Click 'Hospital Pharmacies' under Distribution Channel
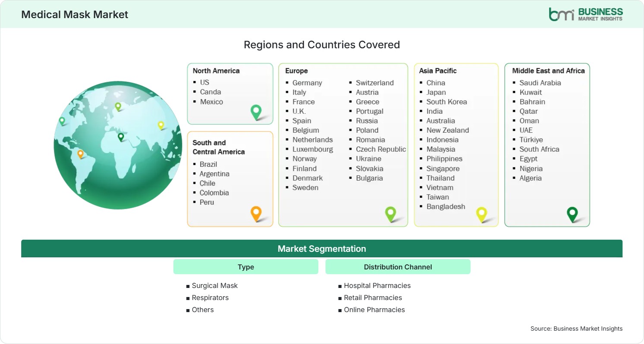The image size is (644, 344). 377,285
